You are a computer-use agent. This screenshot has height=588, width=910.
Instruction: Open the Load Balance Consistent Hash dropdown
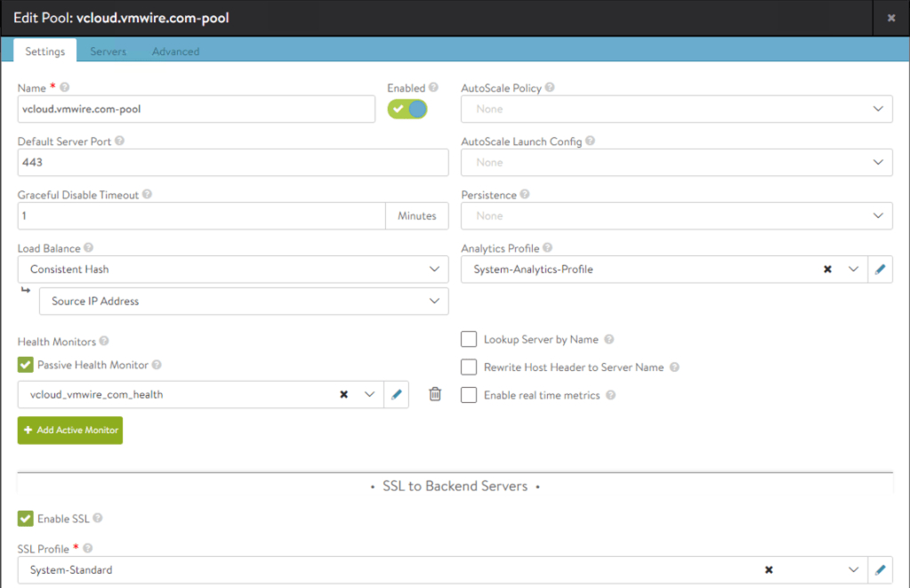pyautogui.click(x=233, y=270)
